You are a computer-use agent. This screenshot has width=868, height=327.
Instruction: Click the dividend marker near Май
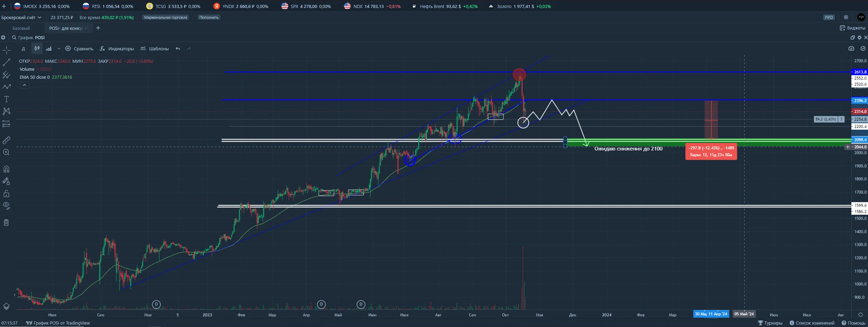point(321,304)
